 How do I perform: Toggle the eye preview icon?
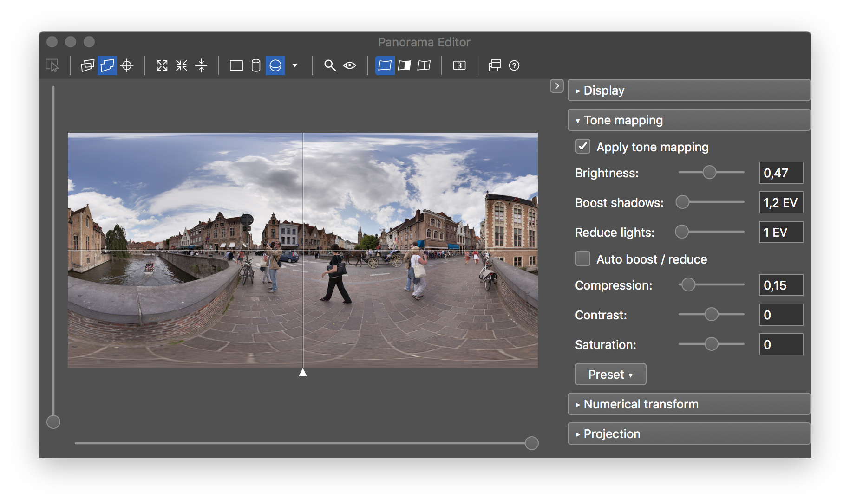point(350,65)
